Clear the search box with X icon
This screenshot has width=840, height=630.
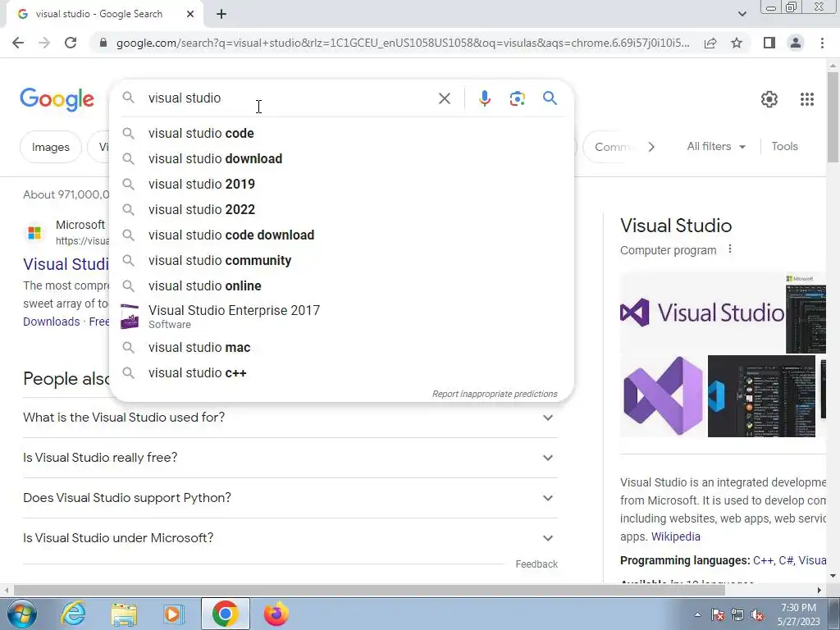coord(444,98)
